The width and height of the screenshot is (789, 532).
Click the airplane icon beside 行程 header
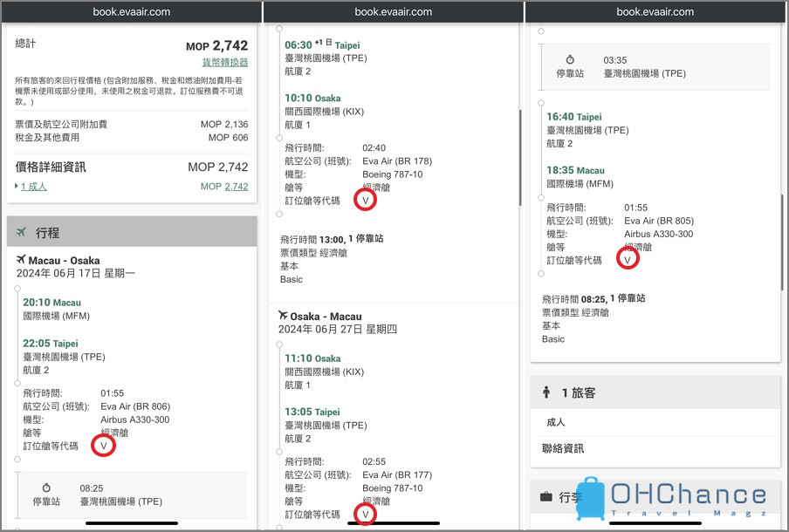pyautogui.click(x=21, y=232)
